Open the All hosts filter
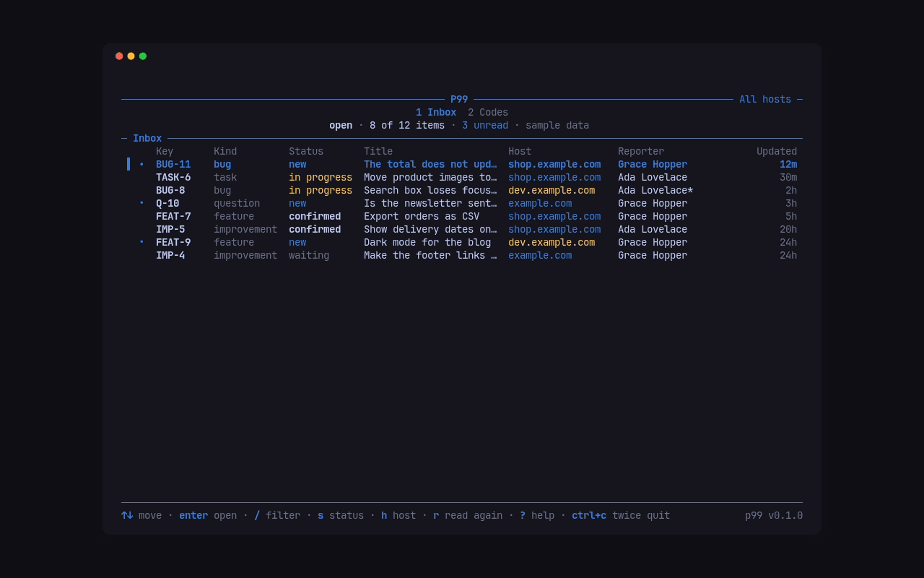 point(765,99)
